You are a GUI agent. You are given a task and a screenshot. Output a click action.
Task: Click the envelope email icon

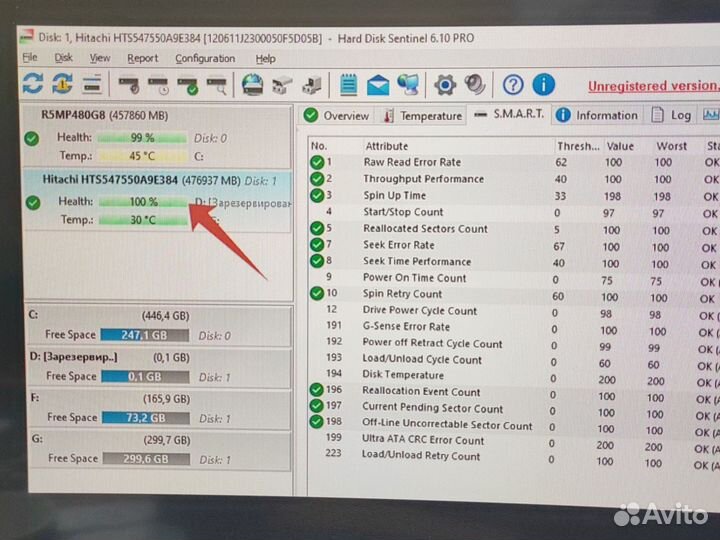tap(378, 86)
